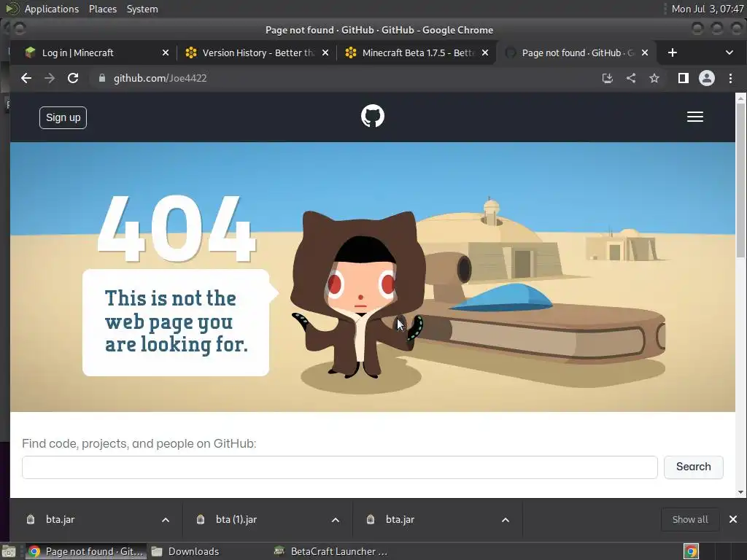Open the bta (1).jar download item

pos(236,519)
